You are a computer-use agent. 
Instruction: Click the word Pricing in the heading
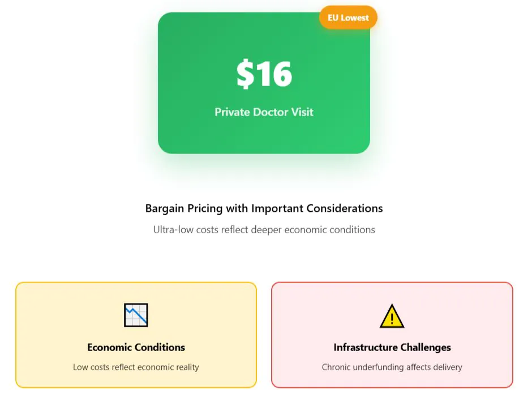pos(205,208)
